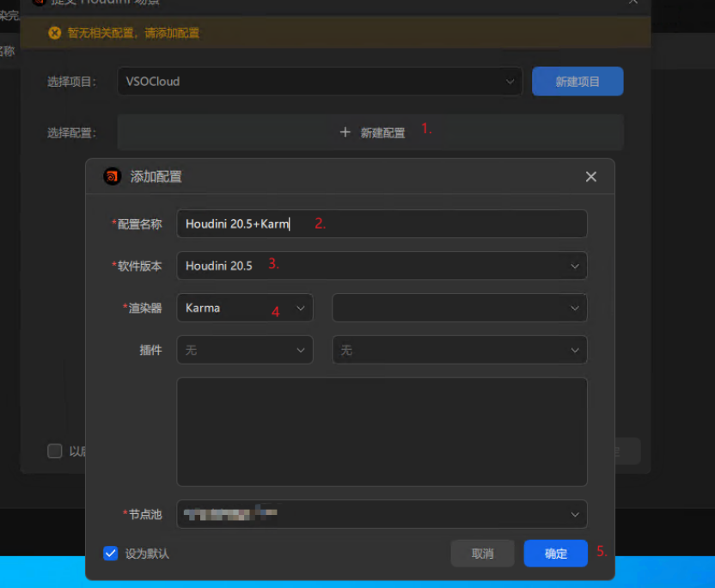Click the 新建配置 bar
Viewport: 715px width, 588px height.
pos(370,132)
